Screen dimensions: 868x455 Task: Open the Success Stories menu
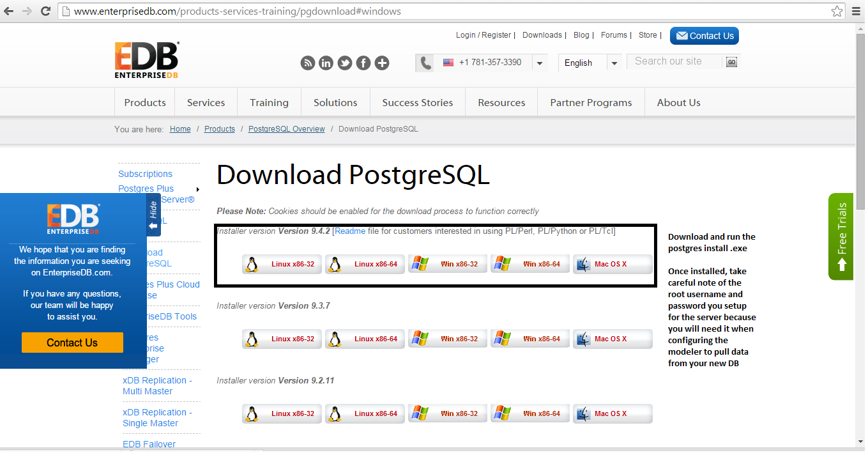pyautogui.click(x=418, y=102)
